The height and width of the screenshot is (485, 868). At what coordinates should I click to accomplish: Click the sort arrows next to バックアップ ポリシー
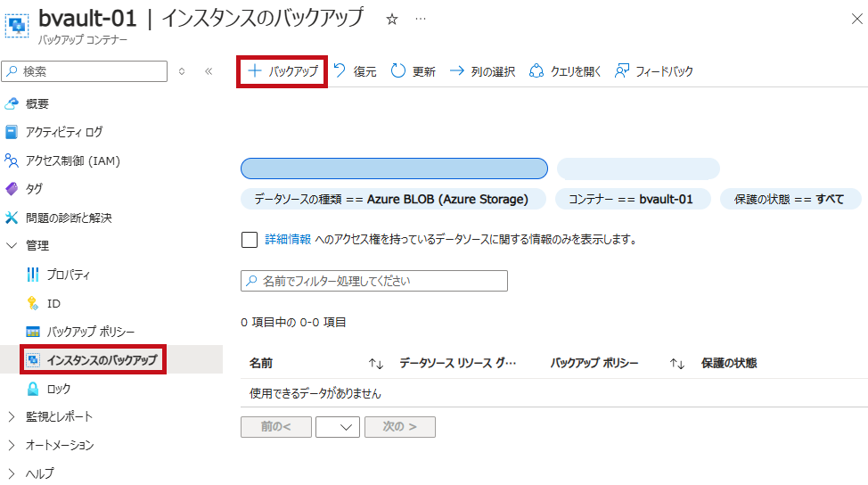(677, 364)
